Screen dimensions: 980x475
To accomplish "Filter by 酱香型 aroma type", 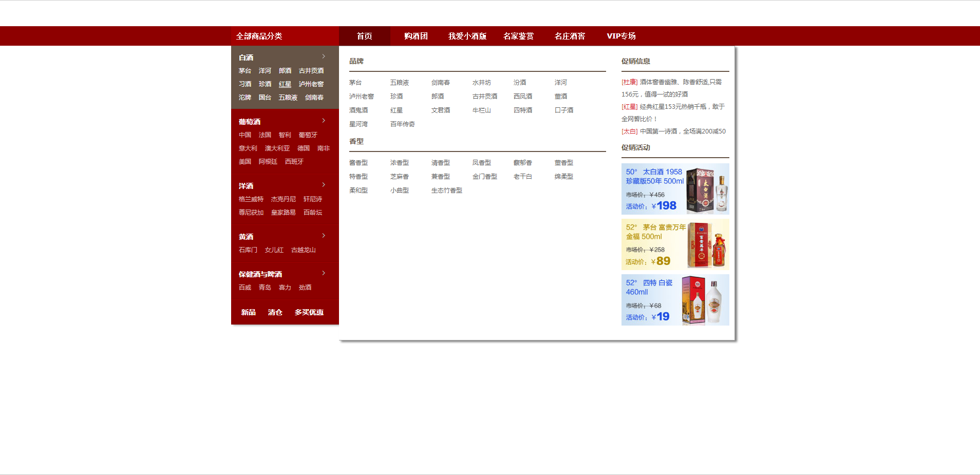I will point(359,163).
